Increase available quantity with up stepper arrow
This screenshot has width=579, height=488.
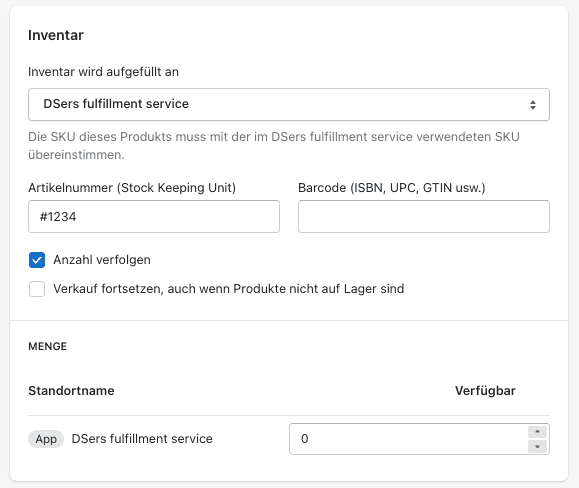click(537, 432)
